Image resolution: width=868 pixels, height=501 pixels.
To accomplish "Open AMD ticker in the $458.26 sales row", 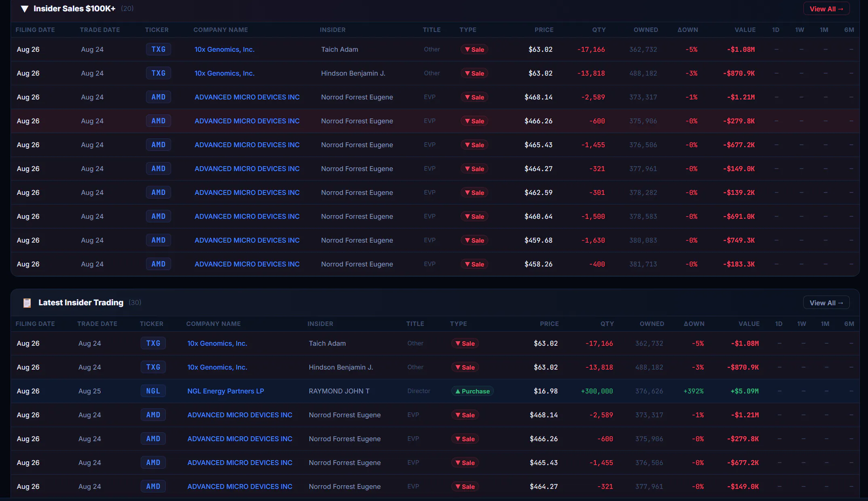I will (x=159, y=264).
